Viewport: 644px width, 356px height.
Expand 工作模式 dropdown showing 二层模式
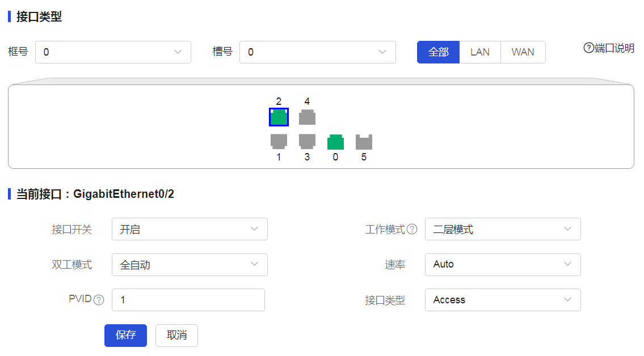502,229
